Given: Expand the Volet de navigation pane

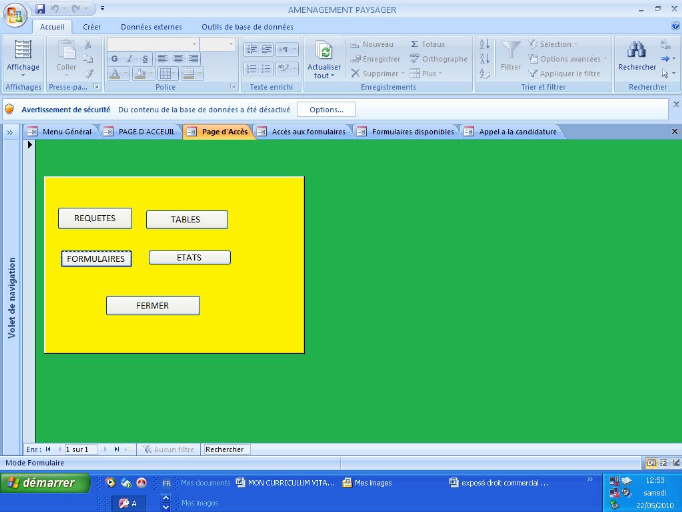Looking at the screenshot, I should pos(10,131).
